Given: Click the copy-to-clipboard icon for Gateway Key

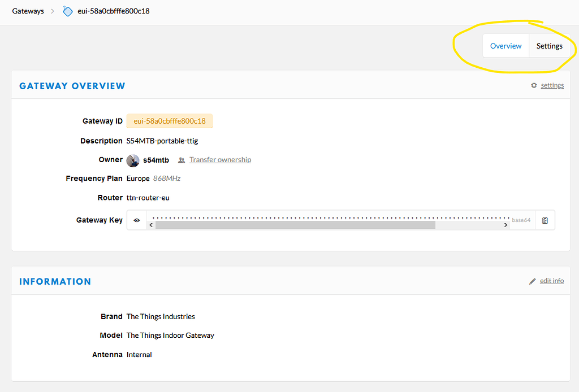Looking at the screenshot, I should (545, 220).
